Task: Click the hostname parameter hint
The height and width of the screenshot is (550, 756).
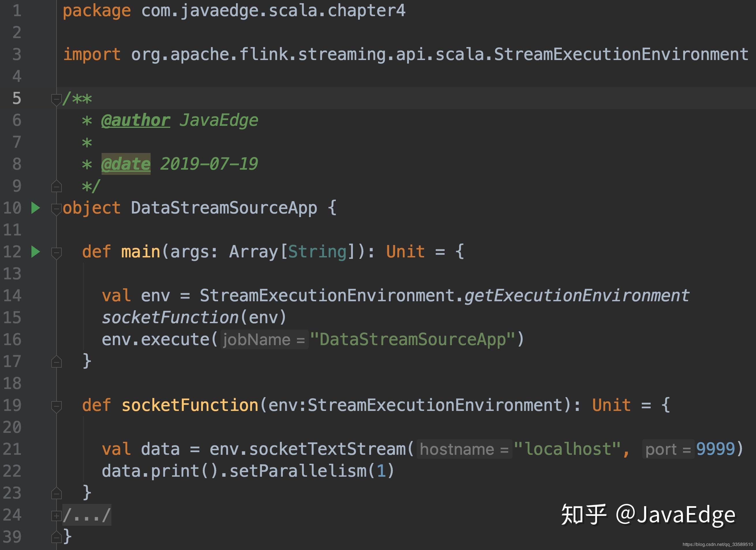Action: 464,449
